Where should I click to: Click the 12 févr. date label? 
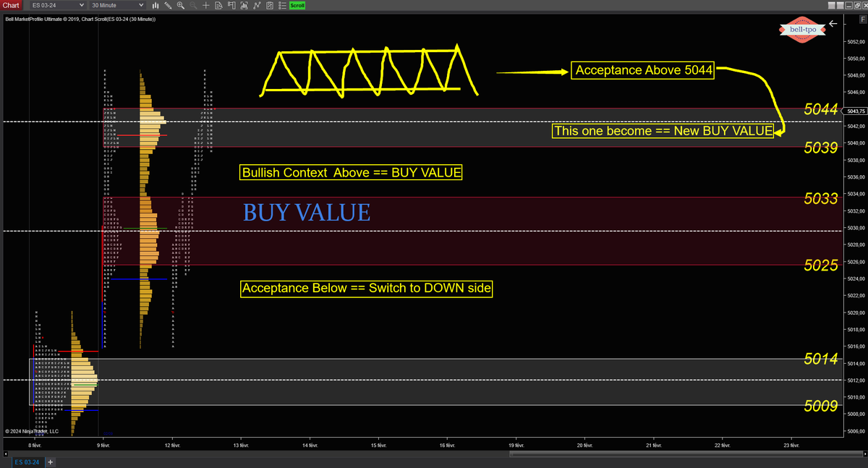coord(173,446)
